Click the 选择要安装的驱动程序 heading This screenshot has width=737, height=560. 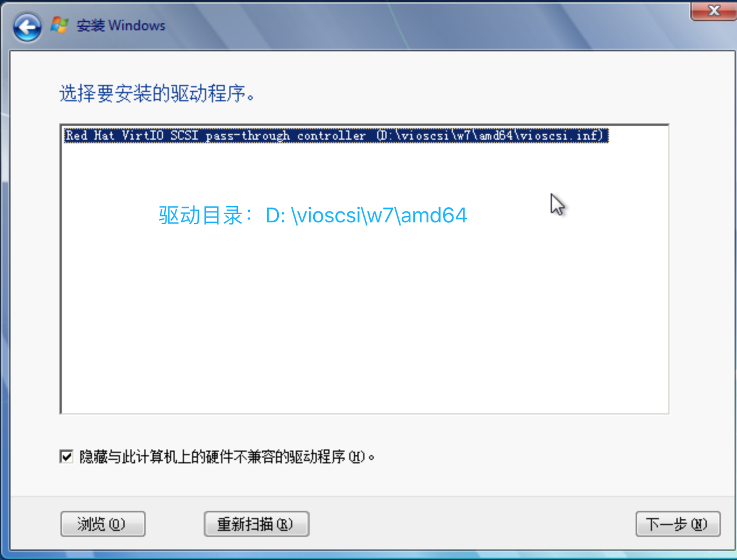click(x=157, y=93)
